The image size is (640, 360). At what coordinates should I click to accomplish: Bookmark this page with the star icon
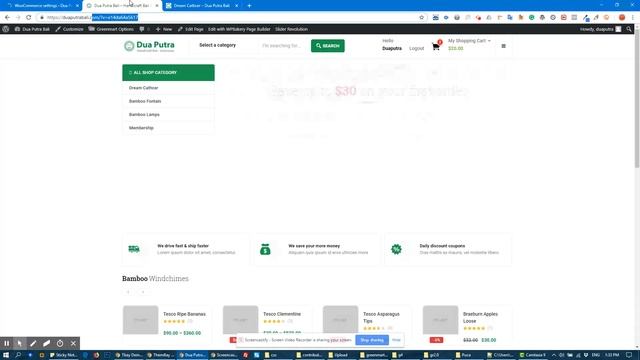(x=422, y=18)
